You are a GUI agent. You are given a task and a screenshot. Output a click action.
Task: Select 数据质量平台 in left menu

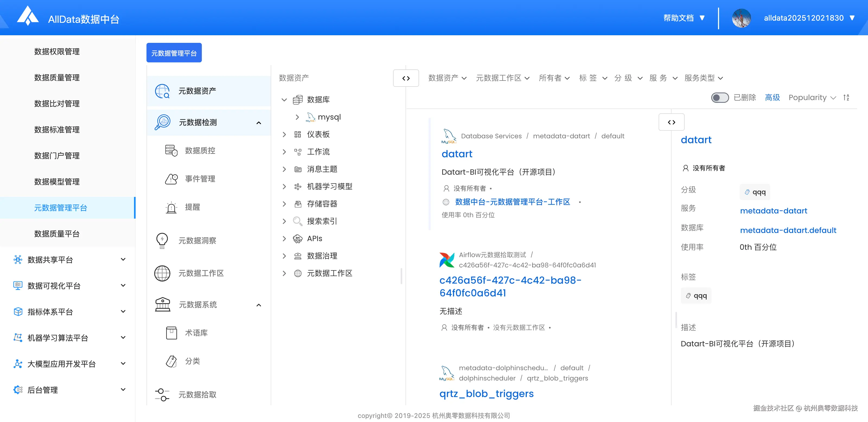(x=57, y=234)
